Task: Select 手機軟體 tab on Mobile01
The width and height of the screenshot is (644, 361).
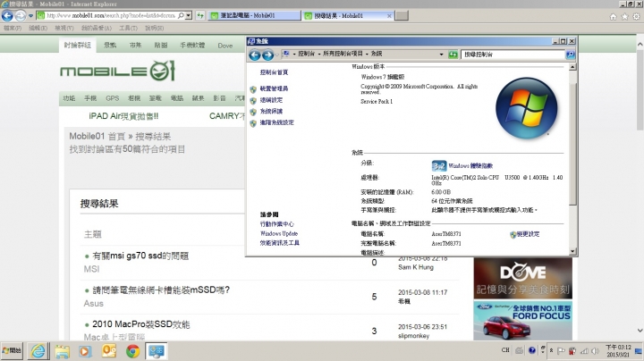Action: click(x=192, y=45)
